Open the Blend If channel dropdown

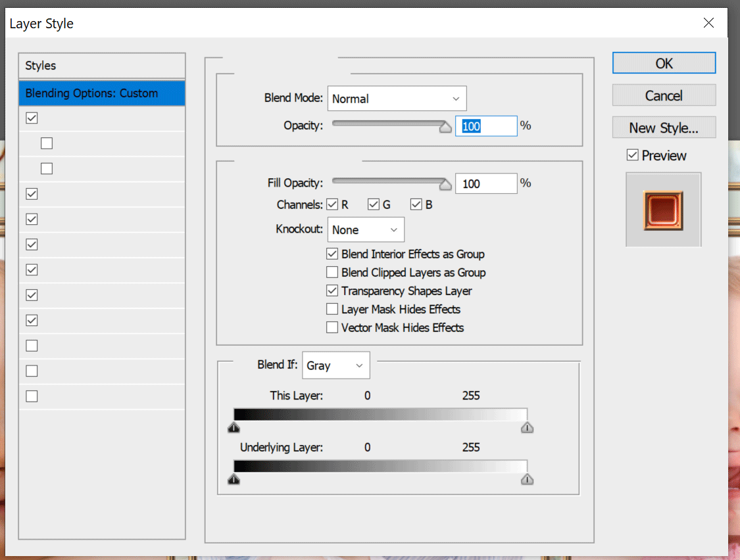tap(335, 365)
